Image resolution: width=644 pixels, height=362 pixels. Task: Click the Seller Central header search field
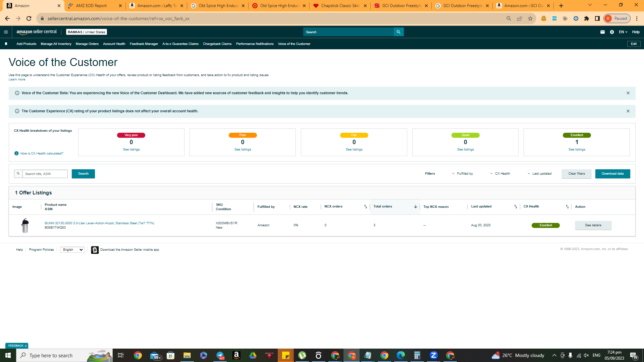[x=348, y=32]
